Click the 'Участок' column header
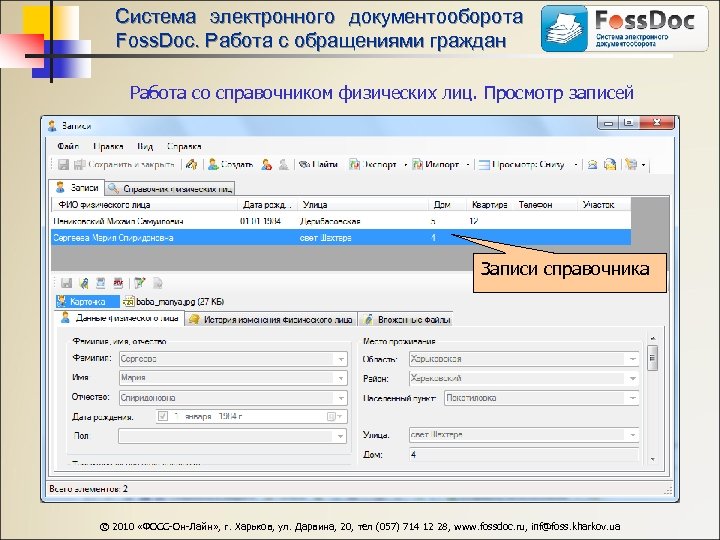 (604, 205)
